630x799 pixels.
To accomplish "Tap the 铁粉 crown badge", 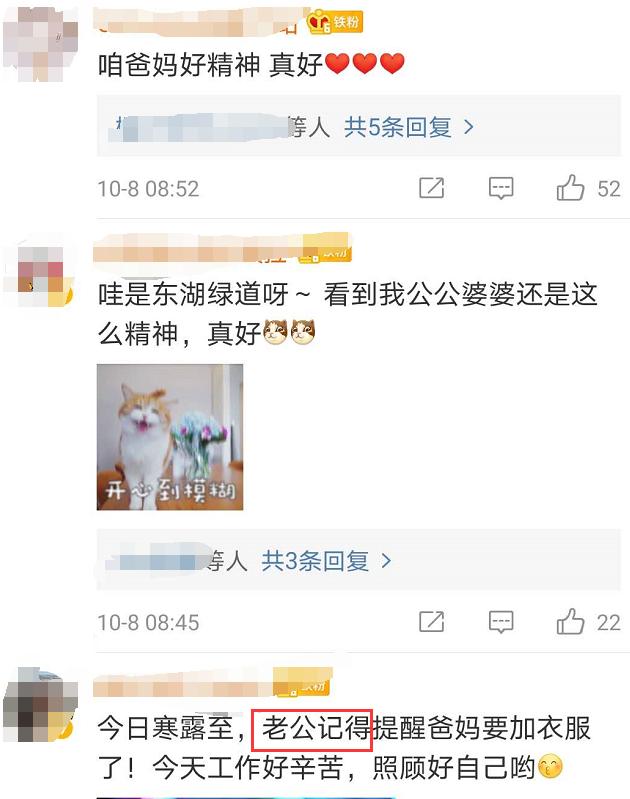I will 335,22.
